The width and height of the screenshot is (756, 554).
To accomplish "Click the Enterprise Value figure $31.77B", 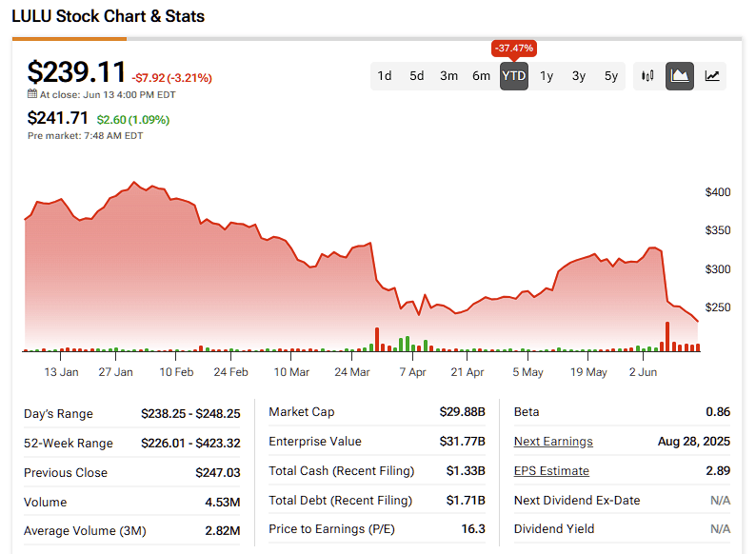I will pyautogui.click(x=463, y=441).
